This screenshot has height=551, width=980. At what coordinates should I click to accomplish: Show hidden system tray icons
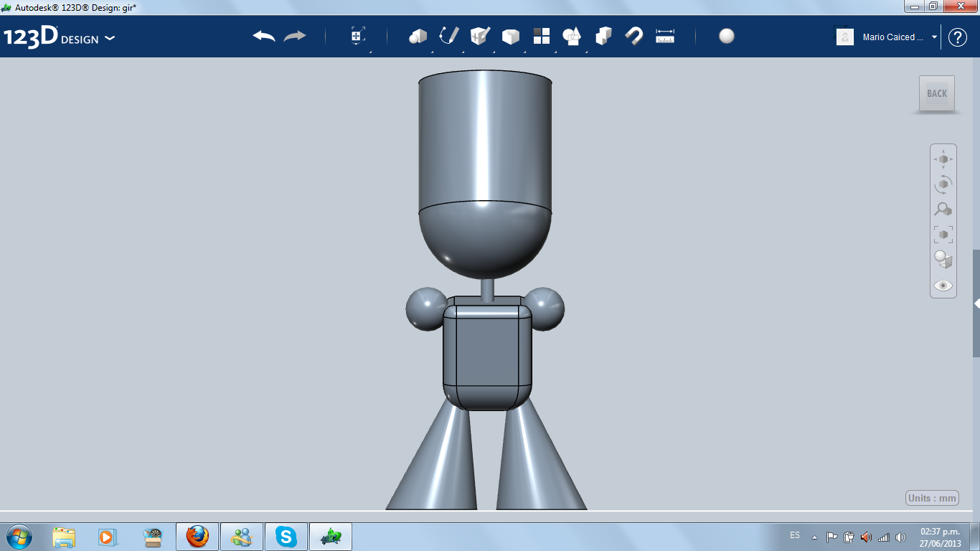(814, 537)
